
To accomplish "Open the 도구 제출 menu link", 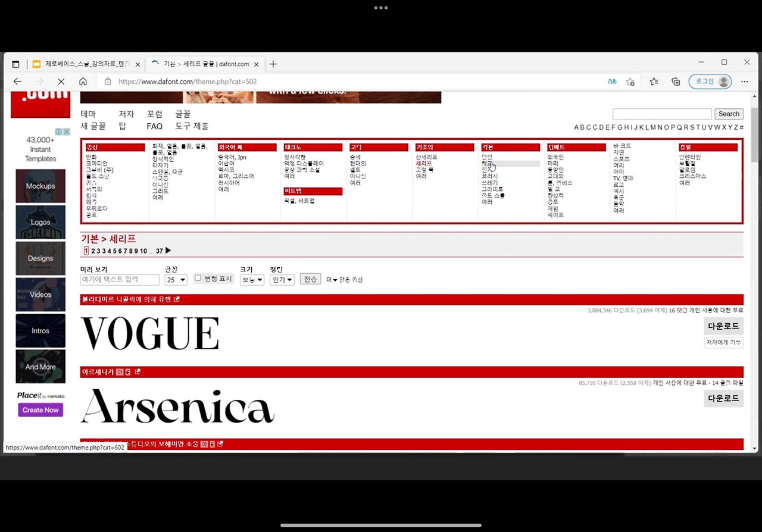I will [192, 126].
